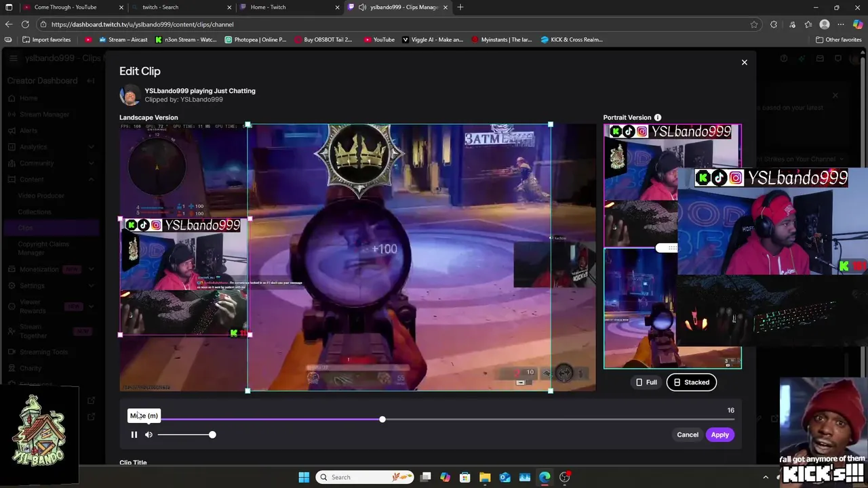Click the taskbar Search box

point(366,477)
